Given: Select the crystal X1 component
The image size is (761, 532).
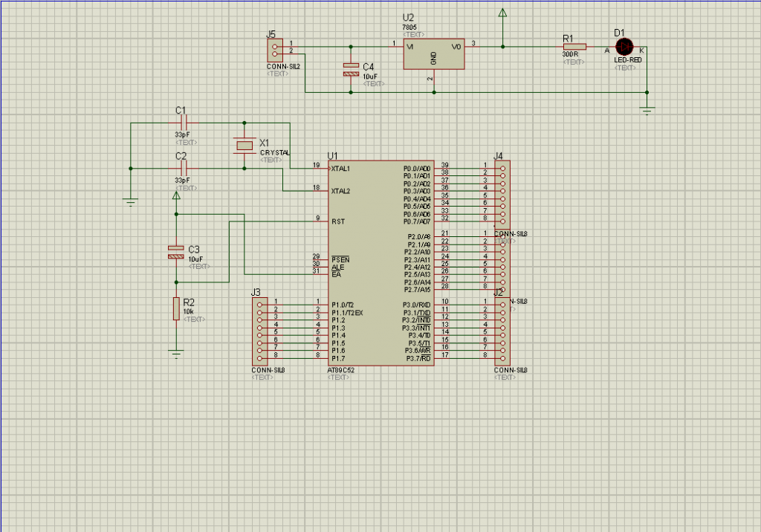Looking at the screenshot, I should pyautogui.click(x=244, y=146).
